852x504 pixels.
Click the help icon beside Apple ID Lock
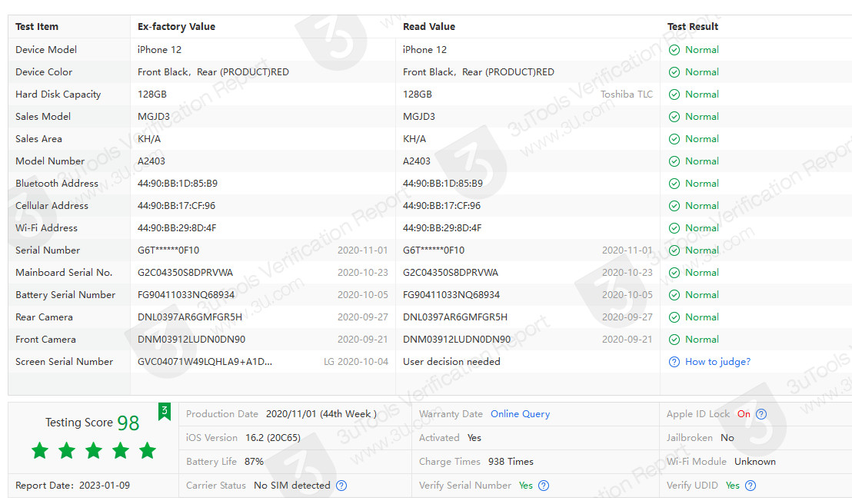[761, 414]
